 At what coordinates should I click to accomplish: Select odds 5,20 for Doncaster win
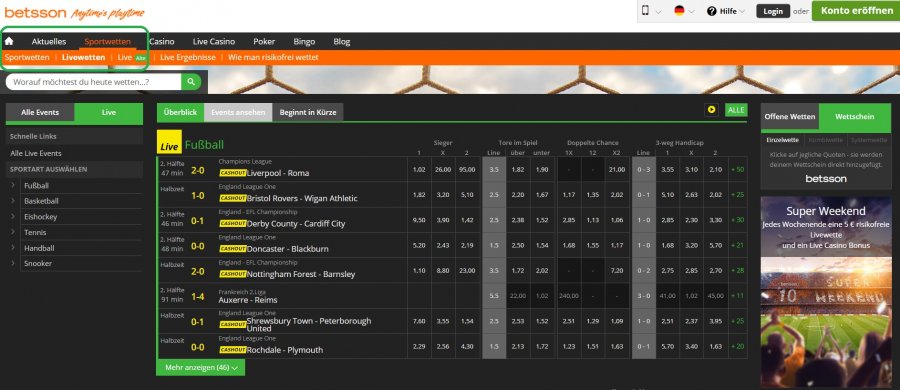(x=419, y=245)
